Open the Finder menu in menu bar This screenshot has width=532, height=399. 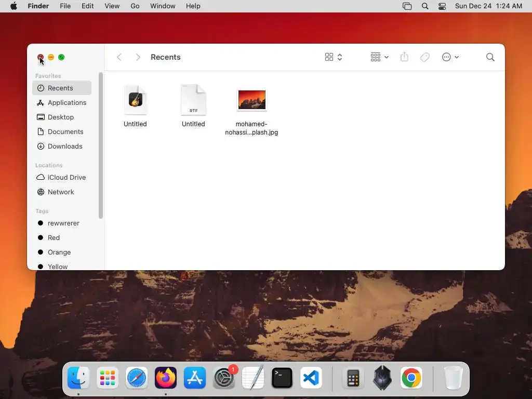(38, 6)
